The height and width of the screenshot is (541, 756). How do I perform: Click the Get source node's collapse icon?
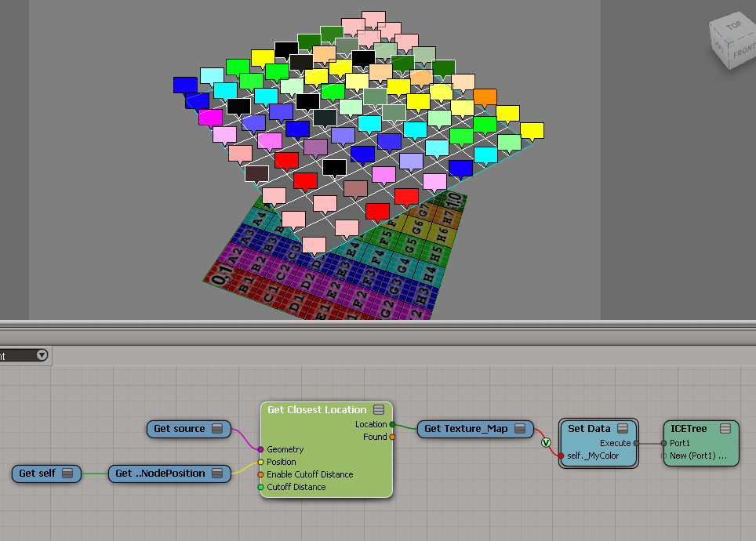(x=217, y=429)
